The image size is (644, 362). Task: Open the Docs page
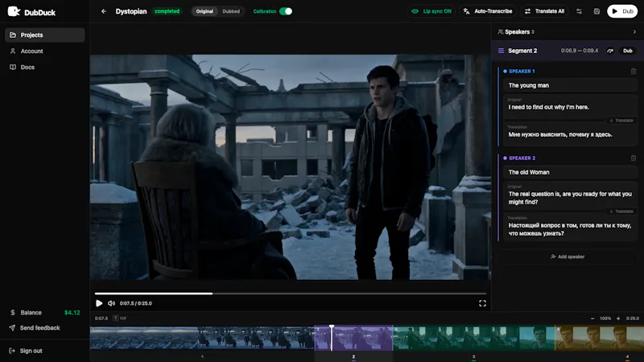pos(45,67)
